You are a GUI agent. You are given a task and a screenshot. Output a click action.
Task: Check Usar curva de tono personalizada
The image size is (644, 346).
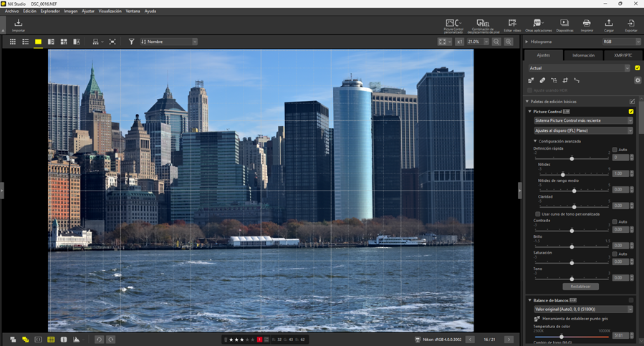point(538,214)
